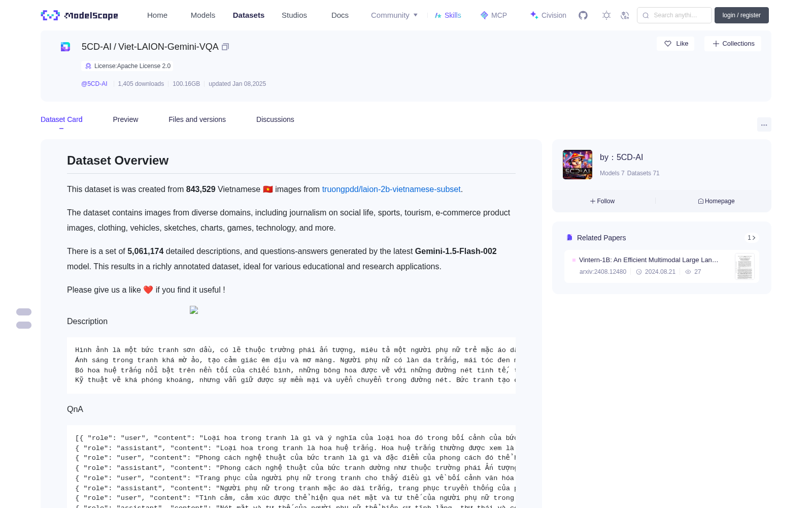Click the '1,405 downloads' text
812x508 pixels.
(141, 84)
